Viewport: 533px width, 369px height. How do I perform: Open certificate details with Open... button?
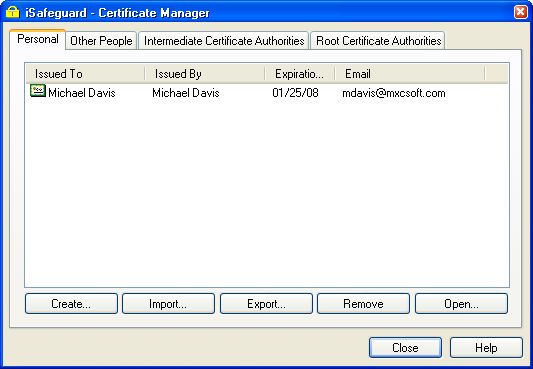[x=461, y=304]
